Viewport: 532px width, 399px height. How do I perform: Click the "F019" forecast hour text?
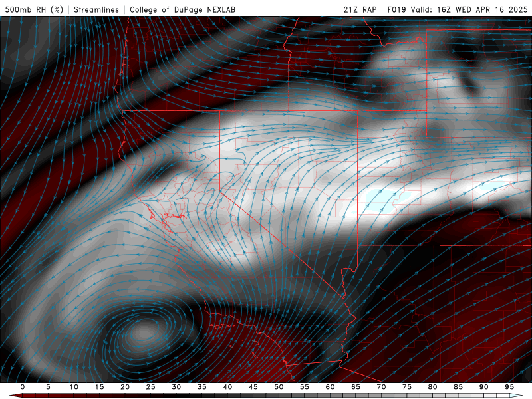tap(396, 9)
